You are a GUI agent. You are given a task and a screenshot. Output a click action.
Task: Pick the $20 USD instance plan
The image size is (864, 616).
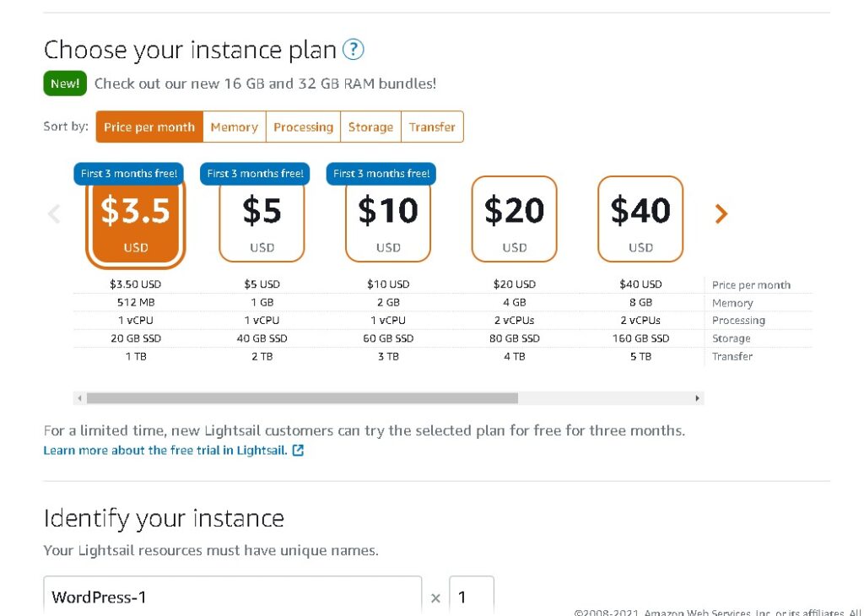point(514,219)
